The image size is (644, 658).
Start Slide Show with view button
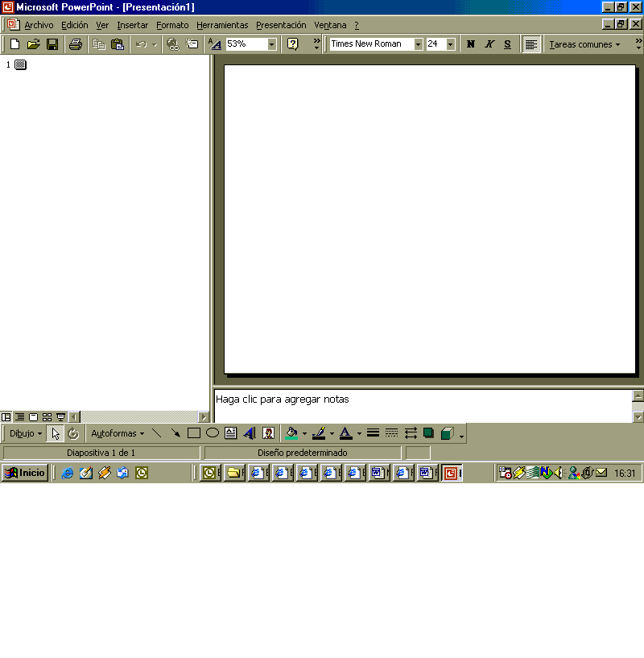click(60, 417)
